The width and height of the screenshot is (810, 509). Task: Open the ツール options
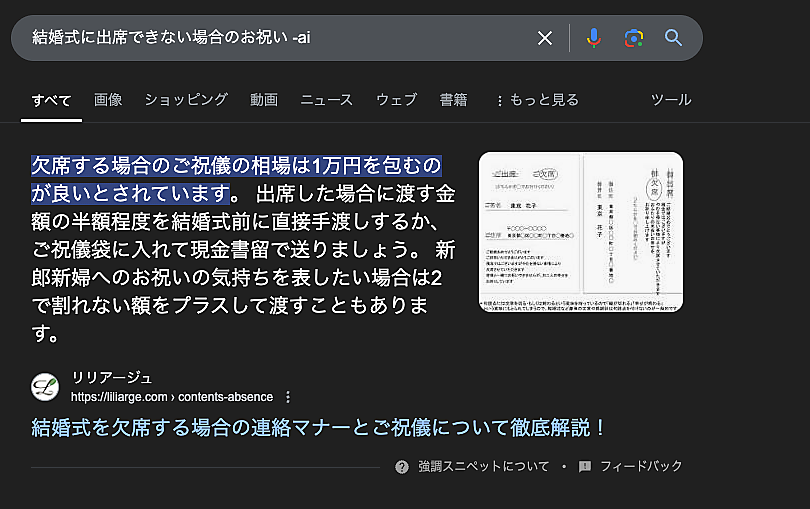point(671,100)
